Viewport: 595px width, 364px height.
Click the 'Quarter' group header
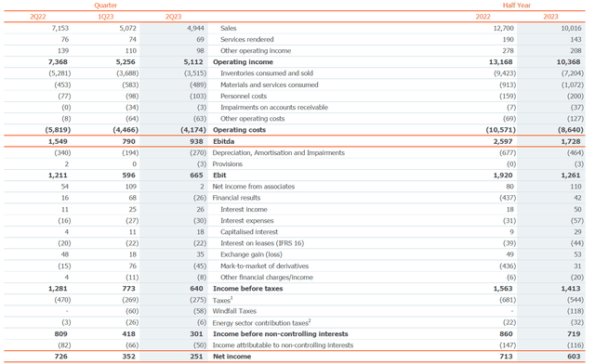[105, 6]
